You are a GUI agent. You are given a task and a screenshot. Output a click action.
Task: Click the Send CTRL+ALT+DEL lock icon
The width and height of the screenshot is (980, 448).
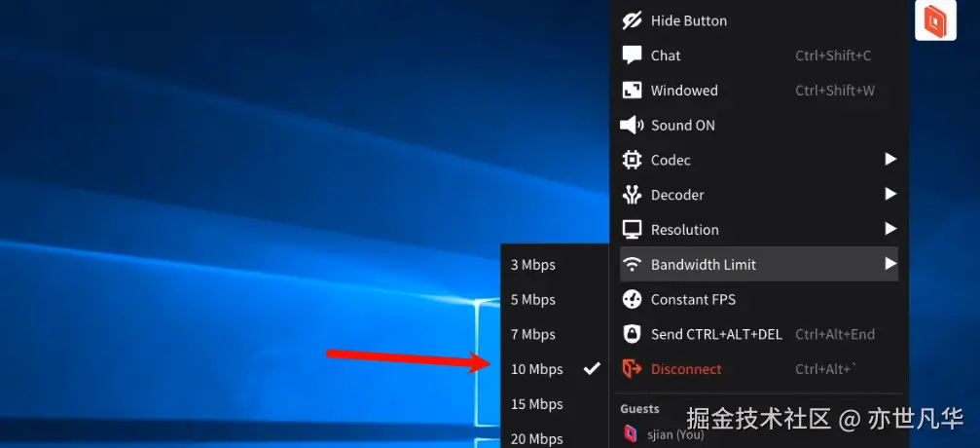[x=632, y=334]
